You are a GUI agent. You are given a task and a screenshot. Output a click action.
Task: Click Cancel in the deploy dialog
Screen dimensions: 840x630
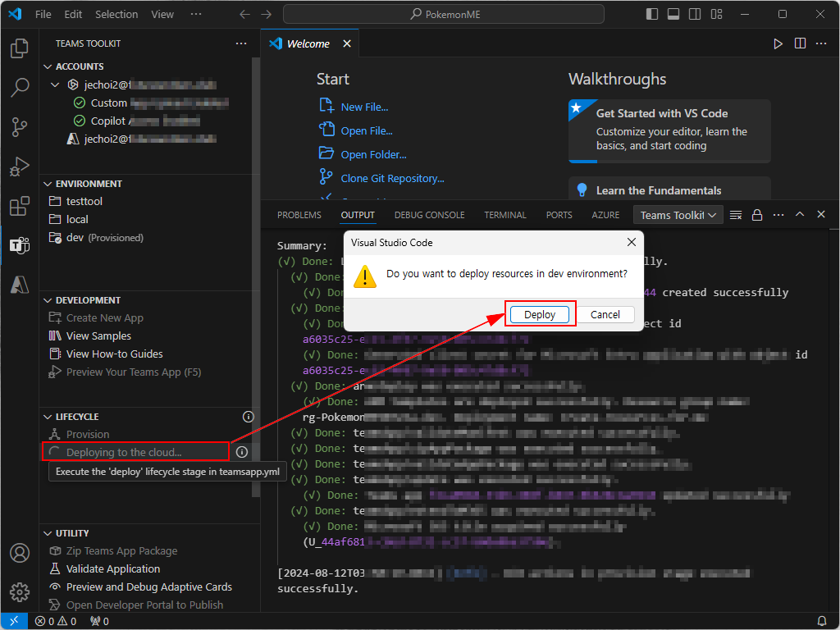[605, 314]
